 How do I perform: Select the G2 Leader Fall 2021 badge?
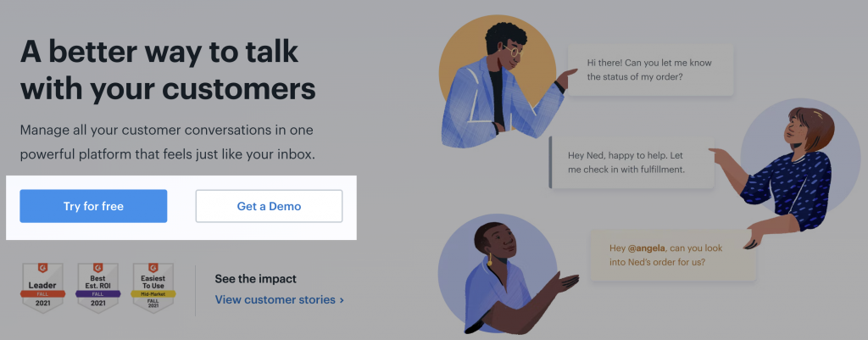pyautogui.click(x=42, y=288)
